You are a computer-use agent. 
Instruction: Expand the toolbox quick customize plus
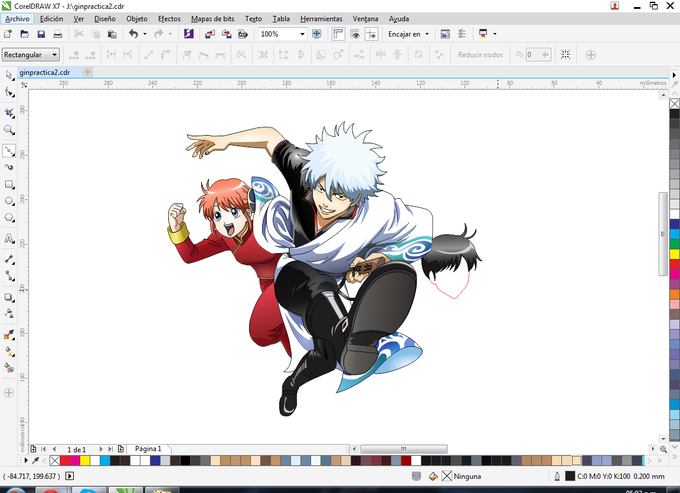click(x=9, y=393)
